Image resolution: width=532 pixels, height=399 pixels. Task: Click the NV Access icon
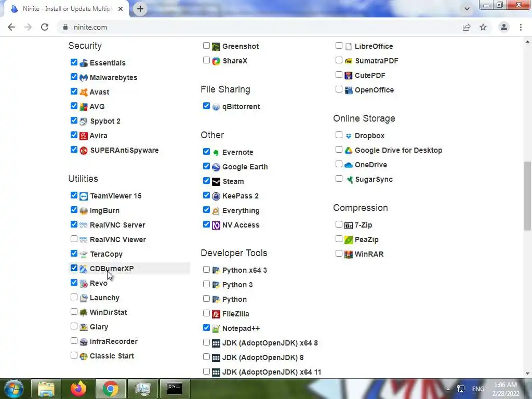point(216,225)
